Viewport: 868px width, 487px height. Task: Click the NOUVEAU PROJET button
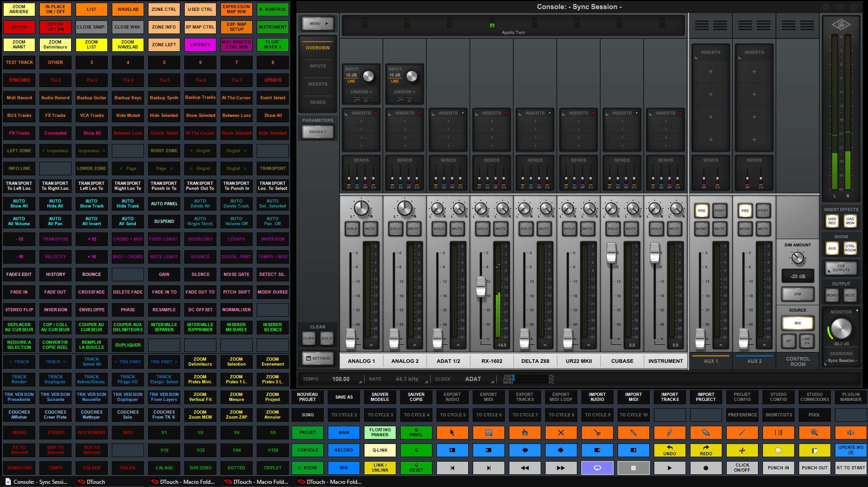click(307, 397)
